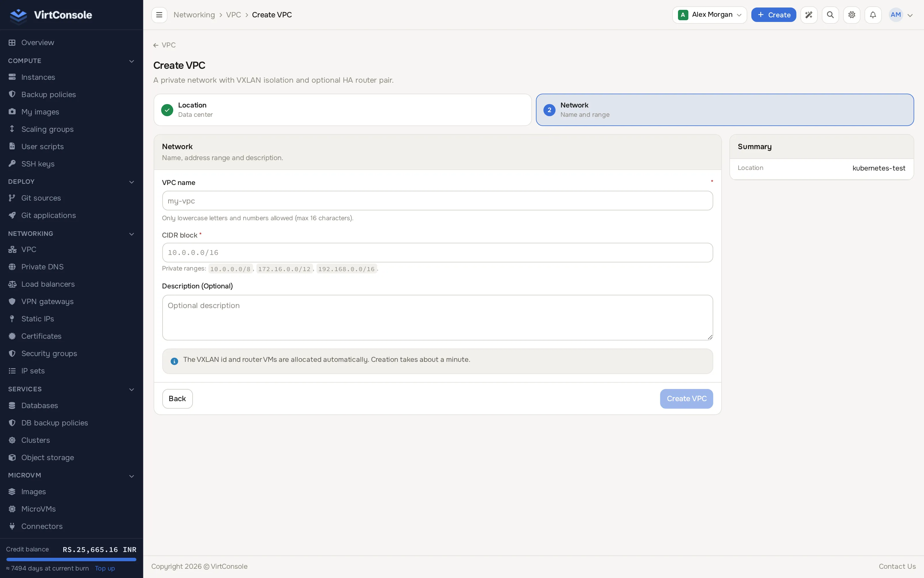This screenshot has width=924, height=578.
Task: Open Git sources
Action: [71, 198]
